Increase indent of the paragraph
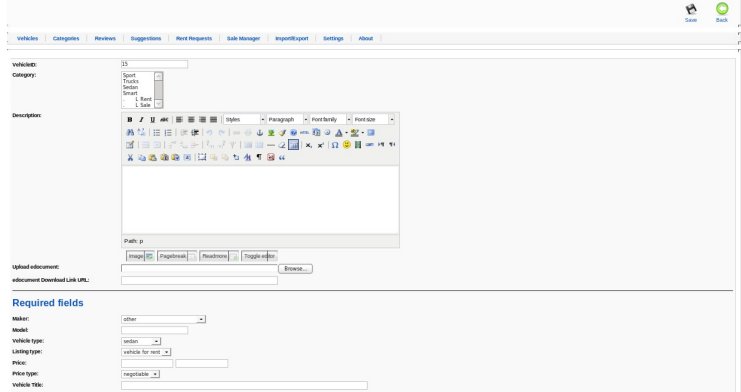 click(x=195, y=132)
